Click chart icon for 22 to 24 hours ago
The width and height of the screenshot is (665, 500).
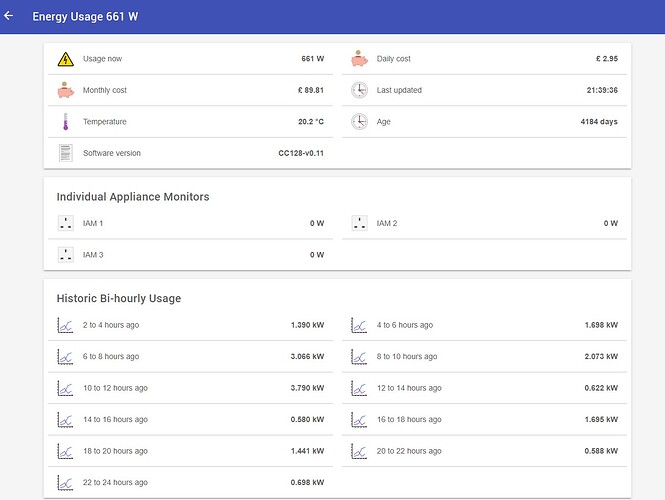(x=65, y=483)
